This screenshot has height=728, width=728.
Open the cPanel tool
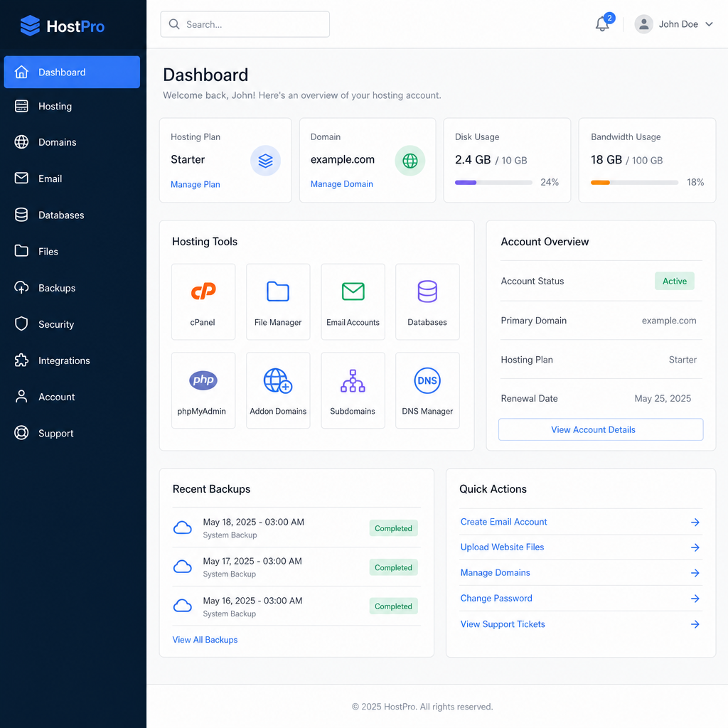[203, 301]
